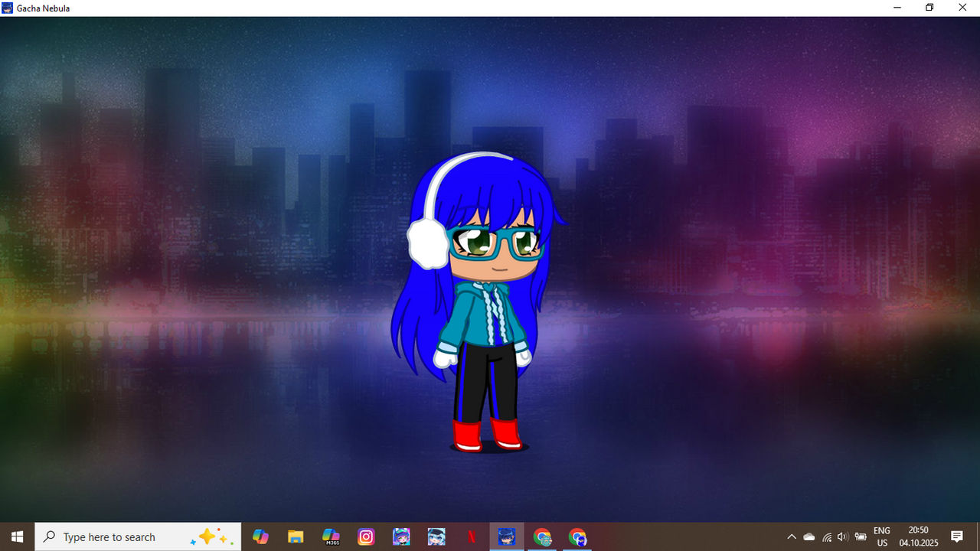The width and height of the screenshot is (980, 551).
Task: Show hidden system tray icons
Action: point(792,536)
